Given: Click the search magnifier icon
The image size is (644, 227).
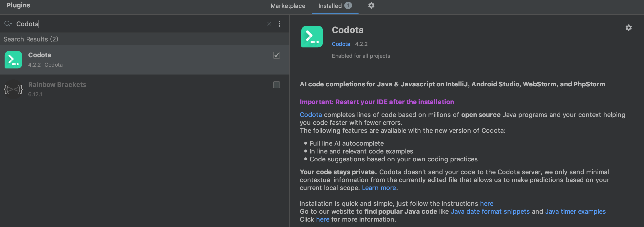Looking at the screenshot, I should pos(7,23).
